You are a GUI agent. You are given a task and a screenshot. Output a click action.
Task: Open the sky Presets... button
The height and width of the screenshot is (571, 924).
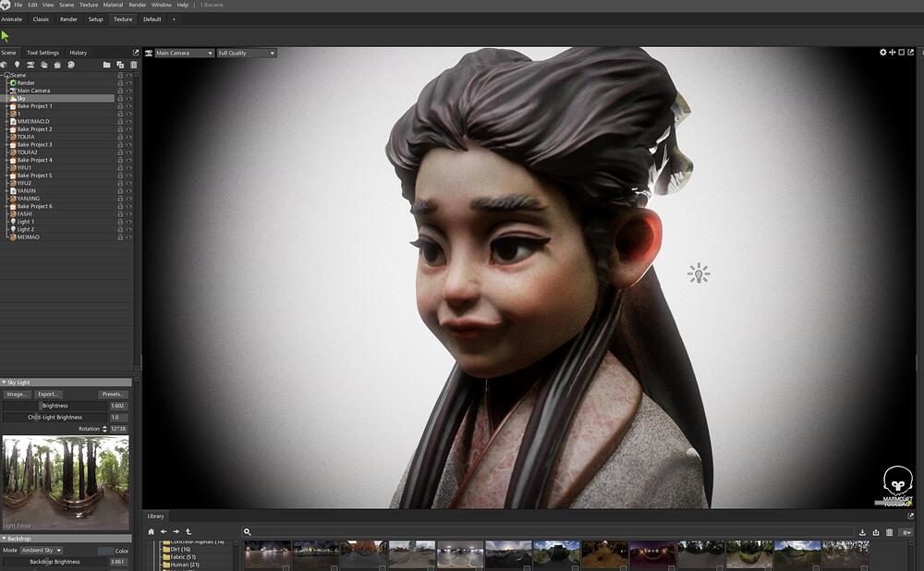[x=113, y=395]
